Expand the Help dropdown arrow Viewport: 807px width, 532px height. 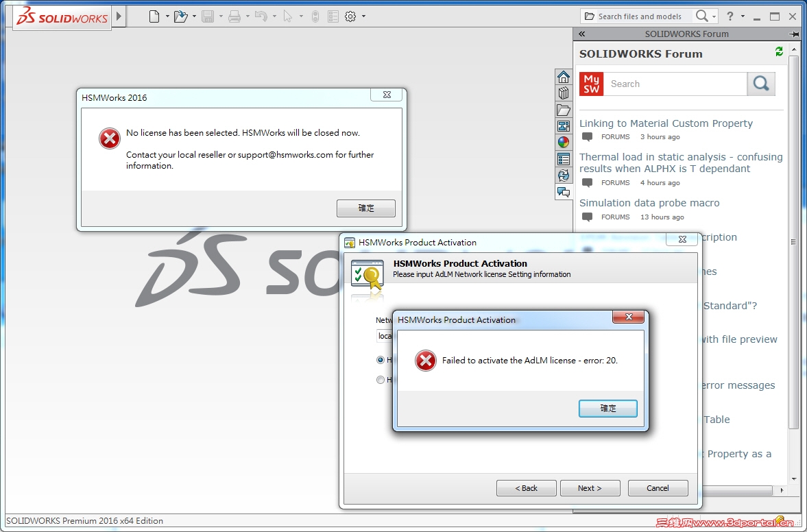click(743, 16)
